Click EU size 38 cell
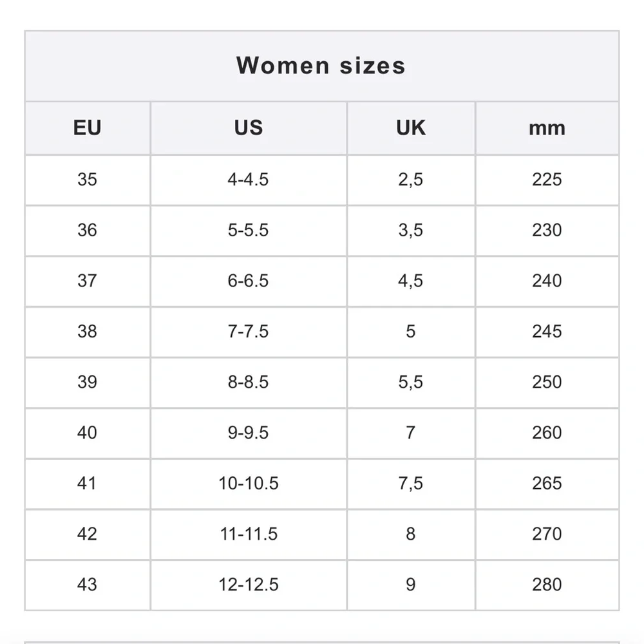644x644 pixels. pyautogui.click(x=87, y=332)
